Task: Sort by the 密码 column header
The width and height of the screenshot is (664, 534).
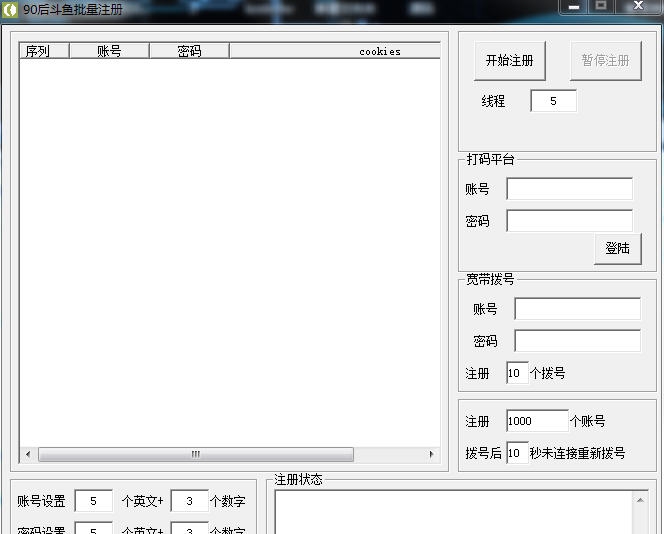Action: 189,51
